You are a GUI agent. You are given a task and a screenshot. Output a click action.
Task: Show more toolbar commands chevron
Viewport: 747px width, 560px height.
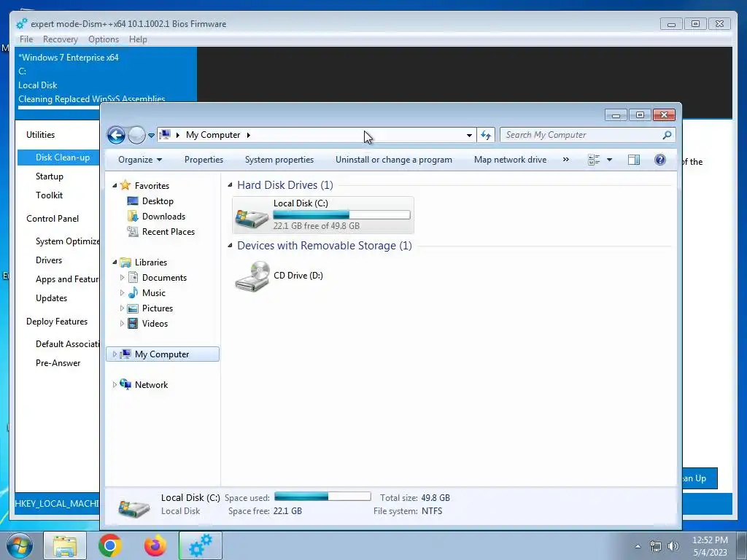566,160
